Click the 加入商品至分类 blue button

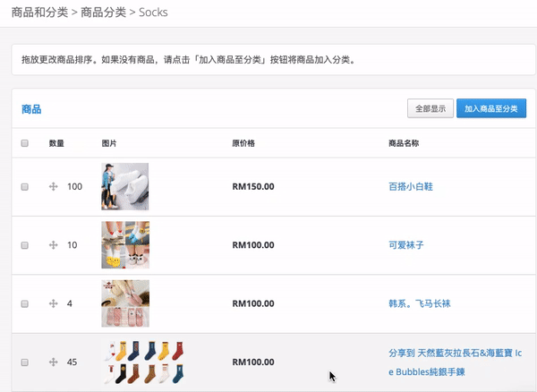pyautogui.click(x=491, y=108)
